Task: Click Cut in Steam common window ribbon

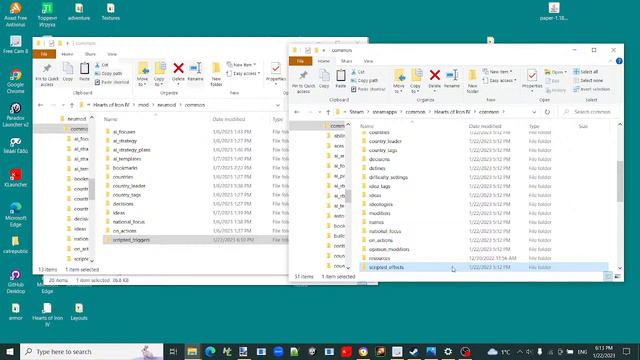Action: (x=358, y=72)
